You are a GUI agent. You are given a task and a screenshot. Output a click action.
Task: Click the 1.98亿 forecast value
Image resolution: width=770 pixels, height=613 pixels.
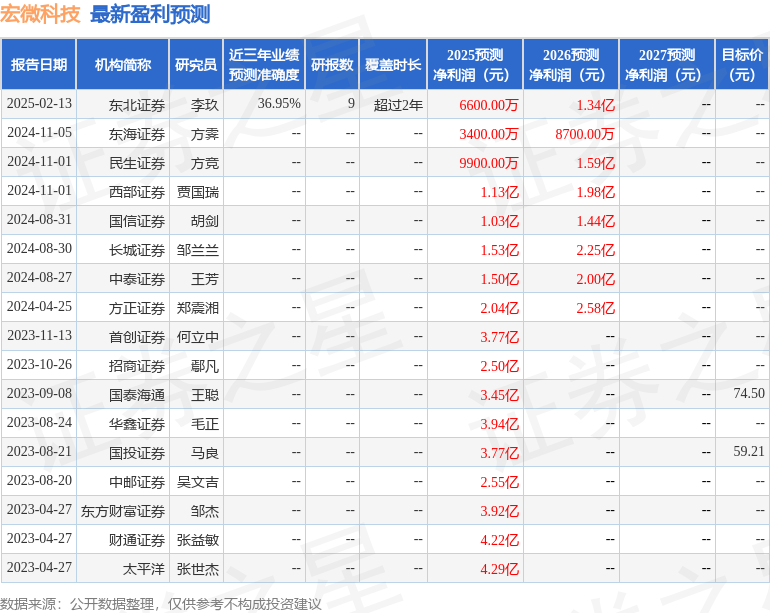tap(595, 192)
